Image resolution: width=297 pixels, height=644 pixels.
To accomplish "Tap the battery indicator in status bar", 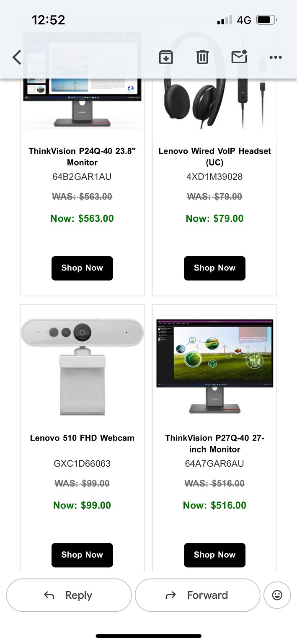I will pyautogui.click(x=266, y=20).
